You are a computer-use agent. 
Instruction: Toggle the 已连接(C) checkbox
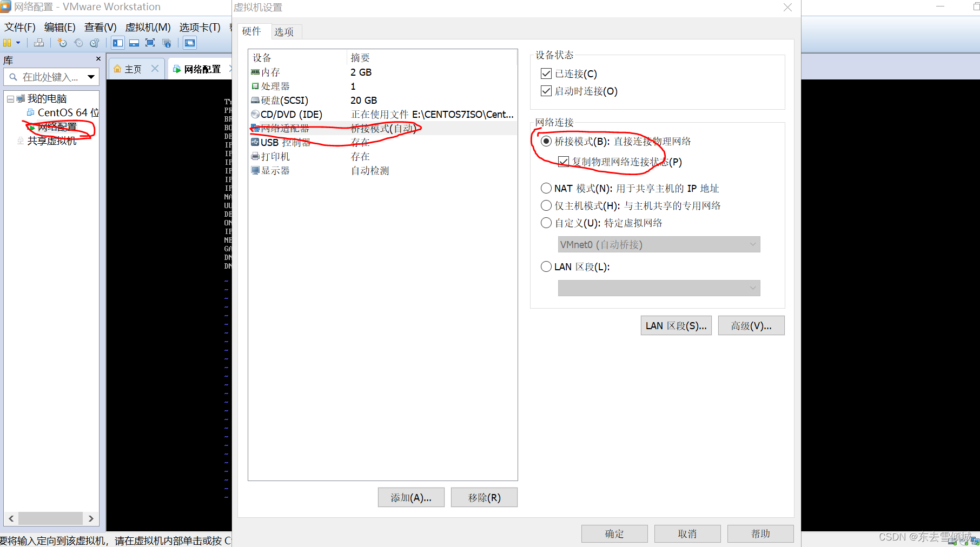(x=546, y=74)
